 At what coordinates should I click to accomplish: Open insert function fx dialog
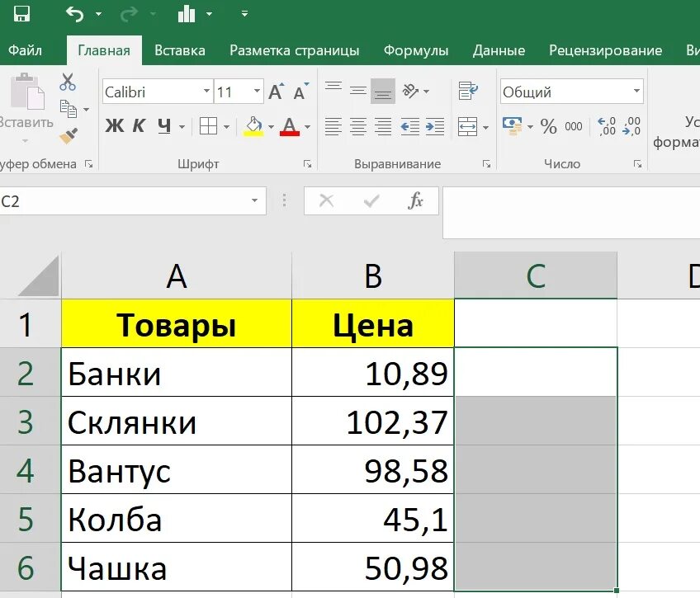click(x=416, y=200)
